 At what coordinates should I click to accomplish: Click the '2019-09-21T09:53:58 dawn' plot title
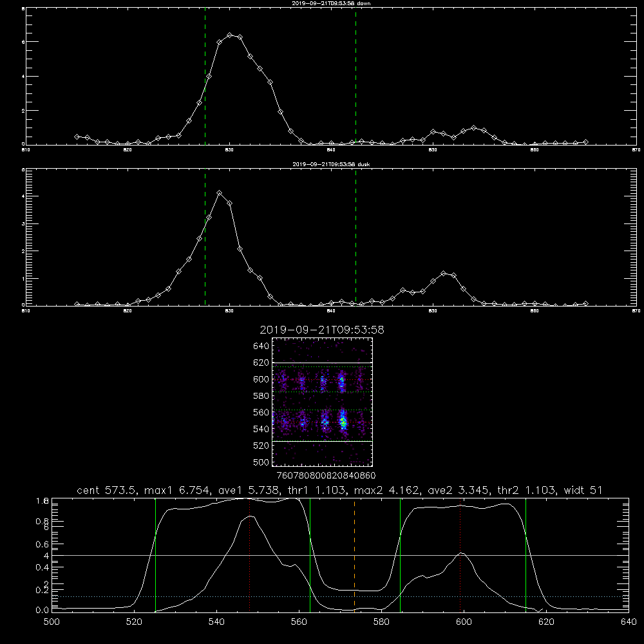(331, 3)
